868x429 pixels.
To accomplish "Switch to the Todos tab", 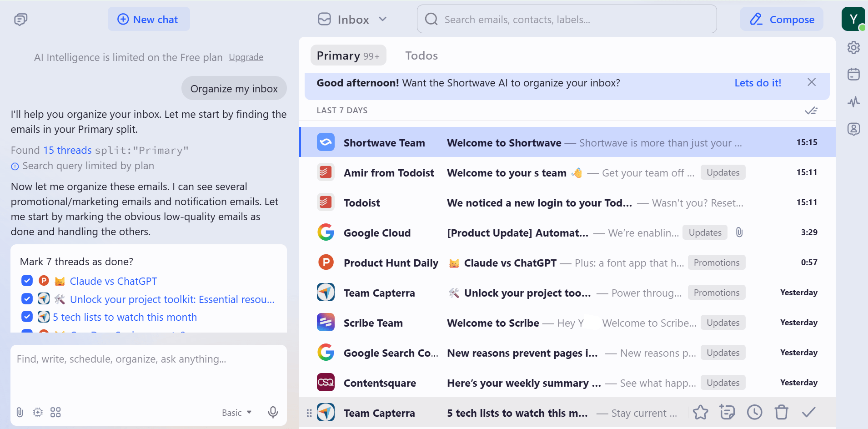I will tap(421, 56).
